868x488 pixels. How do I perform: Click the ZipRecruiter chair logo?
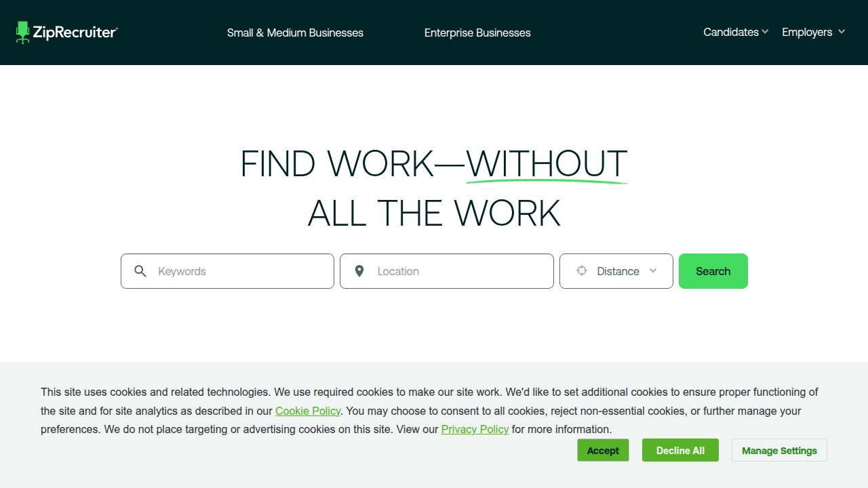point(24,33)
